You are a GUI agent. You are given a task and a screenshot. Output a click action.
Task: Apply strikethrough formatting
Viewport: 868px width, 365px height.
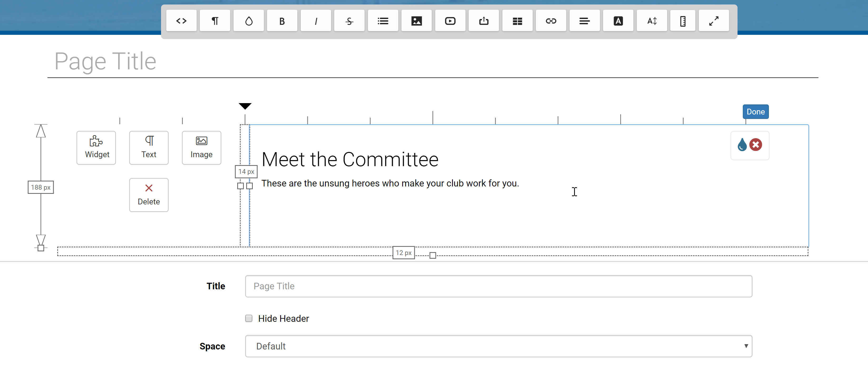(349, 21)
